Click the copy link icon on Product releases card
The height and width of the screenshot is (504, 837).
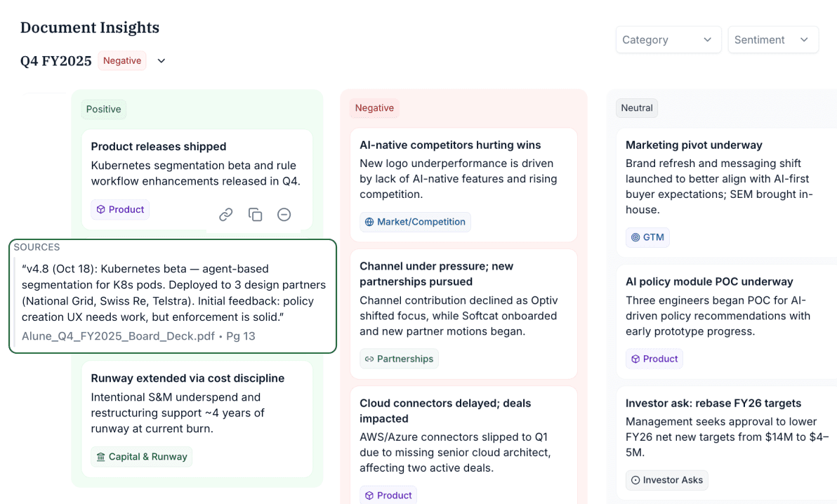click(x=225, y=215)
